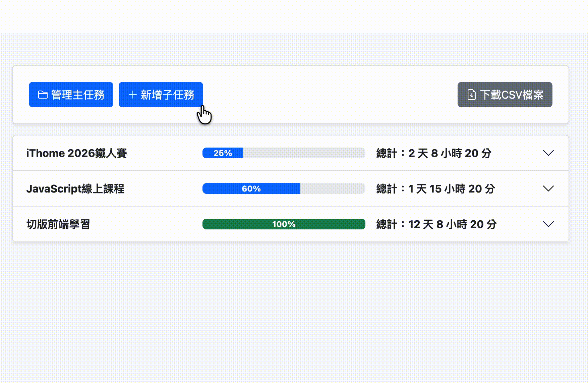Click total 總計：12 天 8 小時 20 分
Viewport: 588px width, 383px height.
(x=436, y=224)
